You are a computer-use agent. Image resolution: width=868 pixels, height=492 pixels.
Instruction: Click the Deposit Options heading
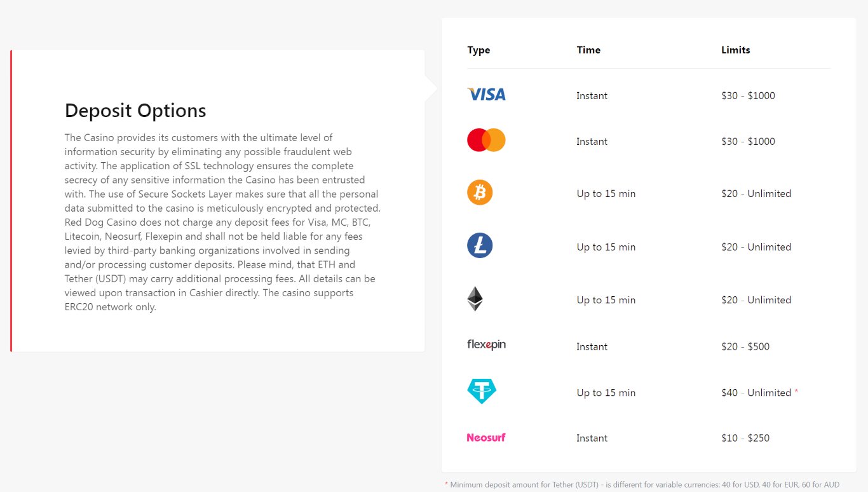pyautogui.click(x=135, y=111)
